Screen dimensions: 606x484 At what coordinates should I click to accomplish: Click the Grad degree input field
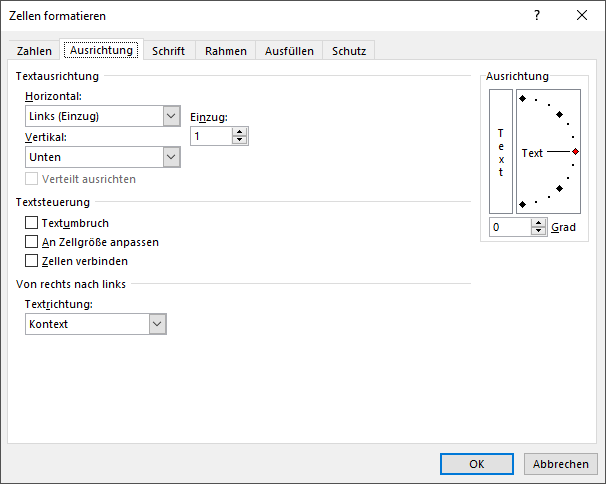click(x=509, y=228)
